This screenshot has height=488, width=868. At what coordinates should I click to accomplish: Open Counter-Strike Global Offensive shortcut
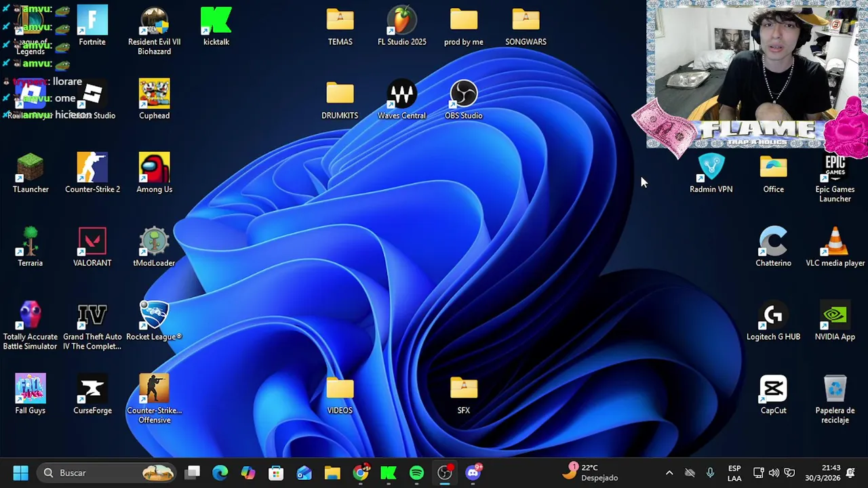pos(154,400)
